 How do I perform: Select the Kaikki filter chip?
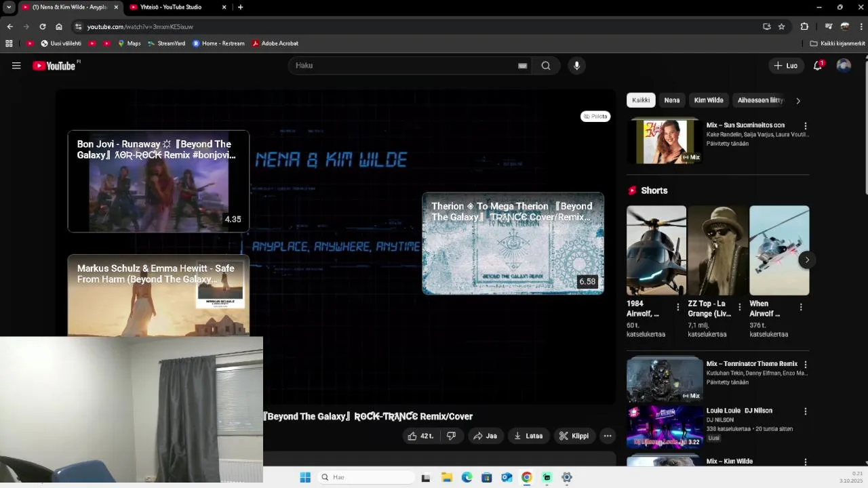[641, 100]
